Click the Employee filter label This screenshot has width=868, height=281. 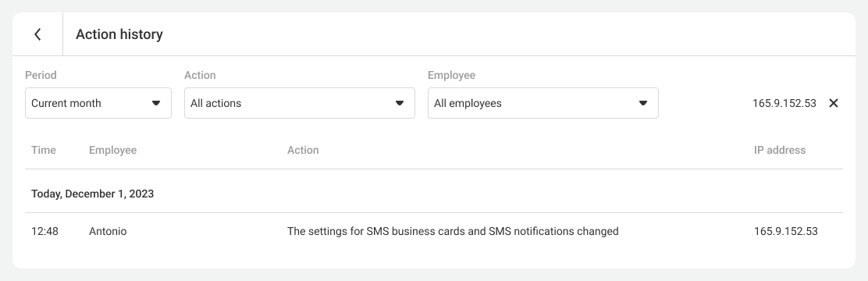(451, 75)
